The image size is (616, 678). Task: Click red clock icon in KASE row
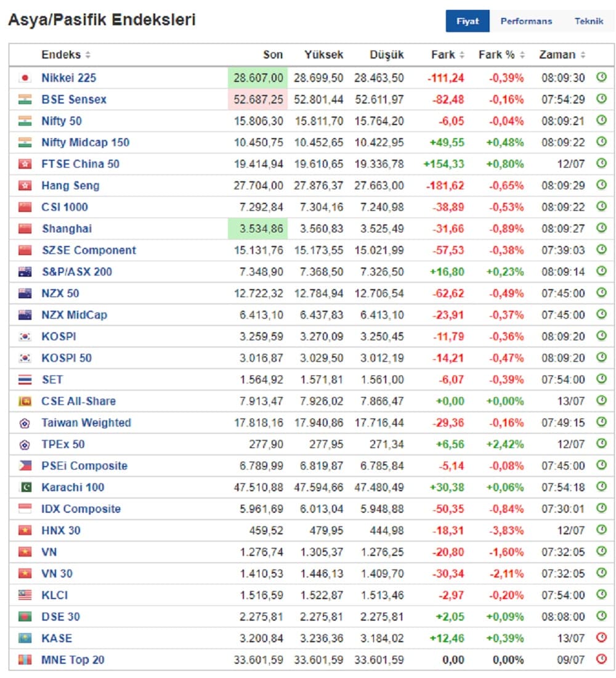coord(601,637)
